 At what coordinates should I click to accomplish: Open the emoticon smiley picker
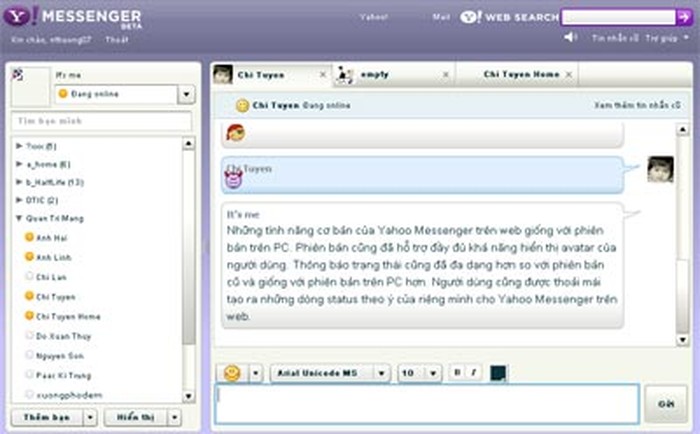point(232,373)
